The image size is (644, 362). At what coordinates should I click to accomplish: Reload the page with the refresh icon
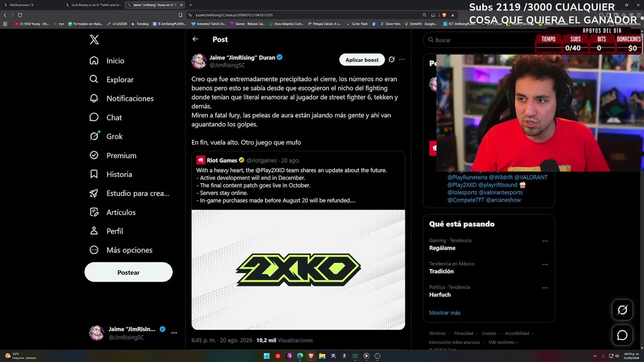(x=20, y=15)
